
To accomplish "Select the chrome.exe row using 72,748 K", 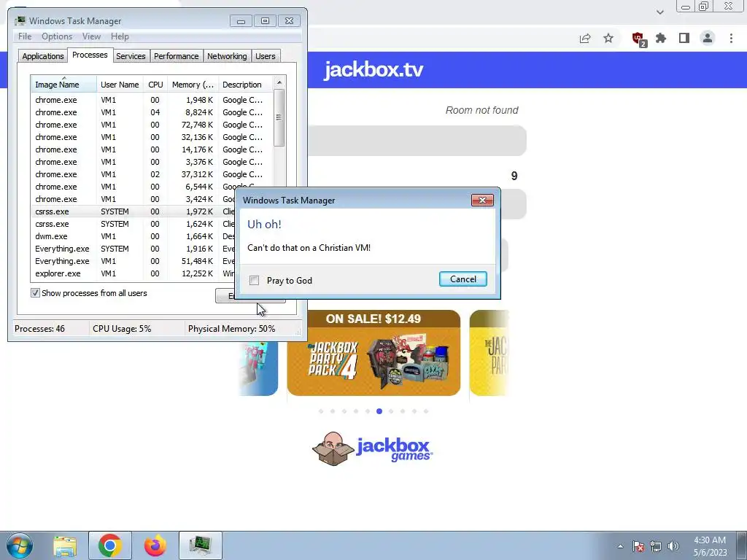I will click(x=152, y=125).
